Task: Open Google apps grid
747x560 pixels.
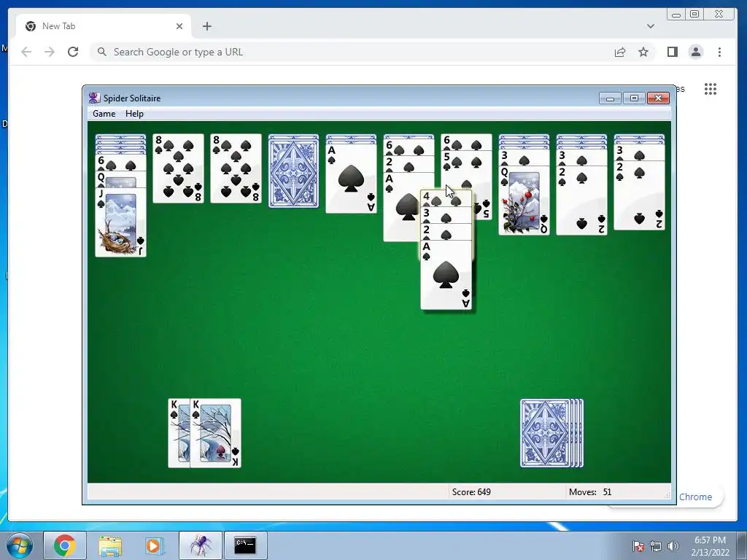Action: (711, 88)
